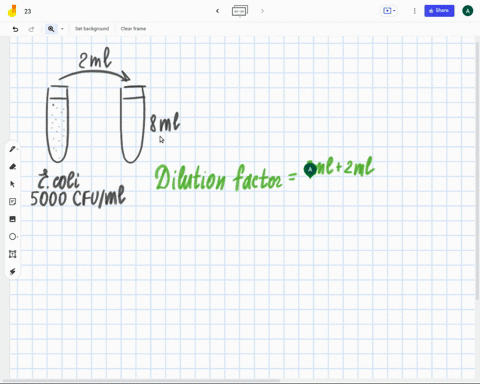Insert an image with the image tool
Screen dimensions: 480x384
click(13, 219)
